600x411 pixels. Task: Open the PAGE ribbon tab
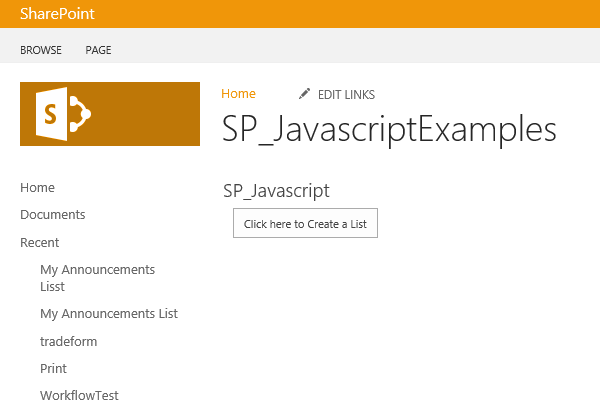click(98, 50)
